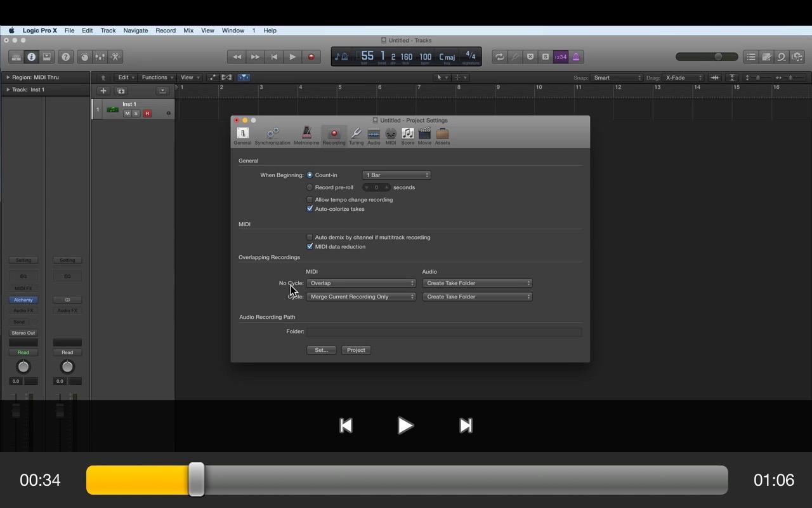Click the red Record transport button
This screenshot has width=812, height=508.
(x=311, y=57)
